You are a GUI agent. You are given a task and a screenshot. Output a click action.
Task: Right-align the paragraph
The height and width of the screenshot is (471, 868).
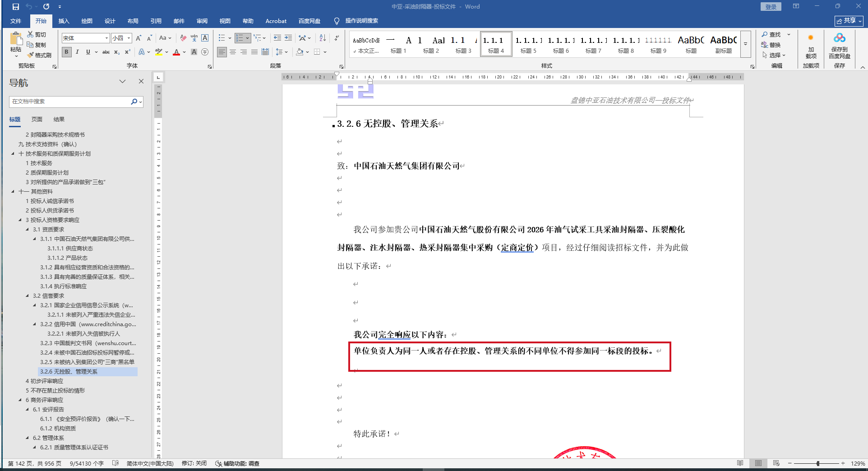(x=244, y=52)
